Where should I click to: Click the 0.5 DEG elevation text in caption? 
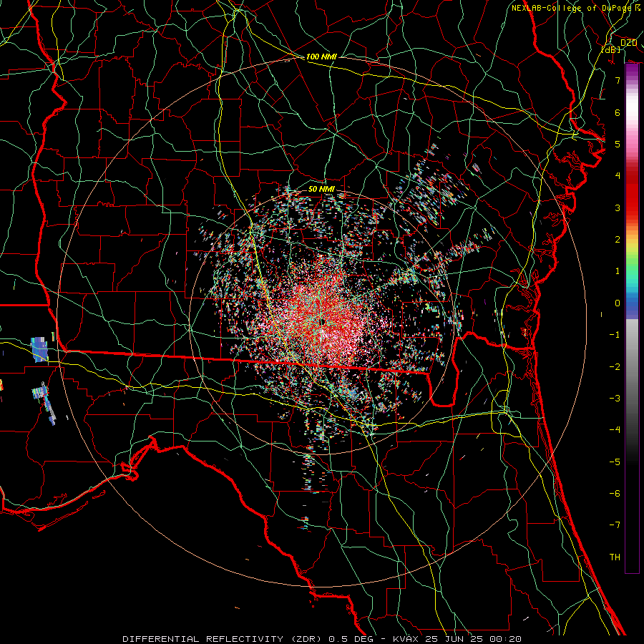click(x=351, y=639)
